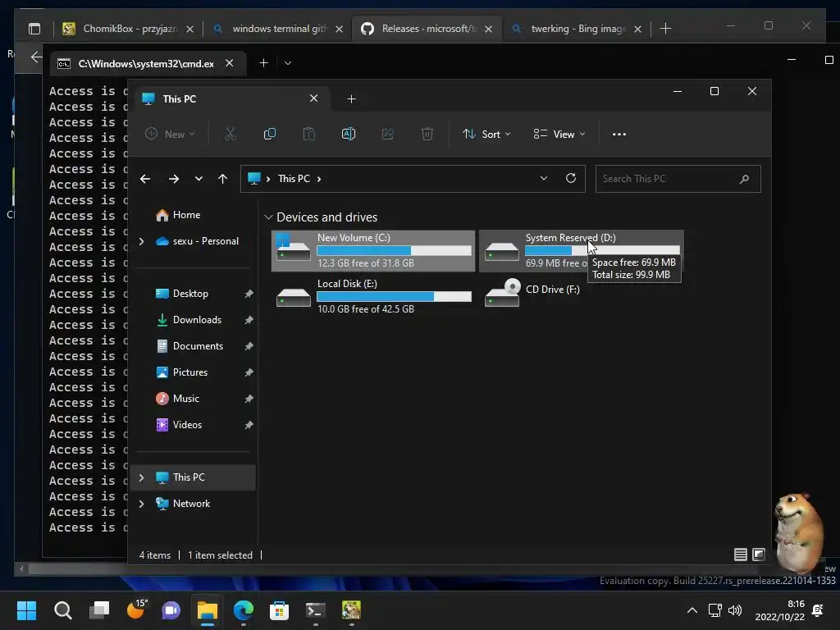The image size is (840, 630).
Task: Click the Cut scissors icon in Explorer toolbar
Action: click(230, 134)
